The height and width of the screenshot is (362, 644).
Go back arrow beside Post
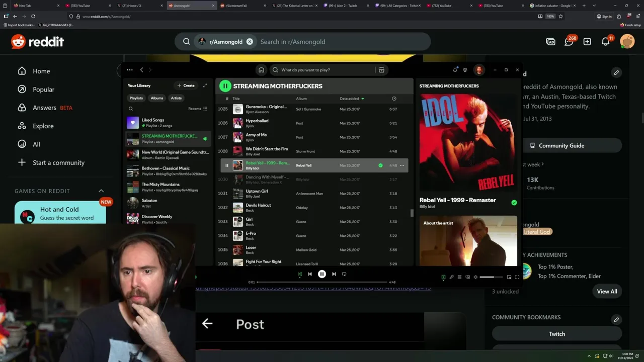click(x=207, y=324)
